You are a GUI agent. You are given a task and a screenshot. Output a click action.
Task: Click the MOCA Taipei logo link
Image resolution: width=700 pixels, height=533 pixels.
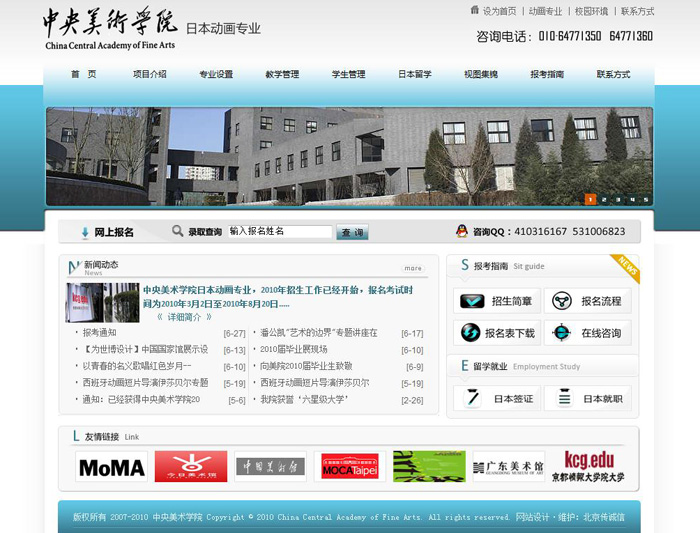[349, 467]
